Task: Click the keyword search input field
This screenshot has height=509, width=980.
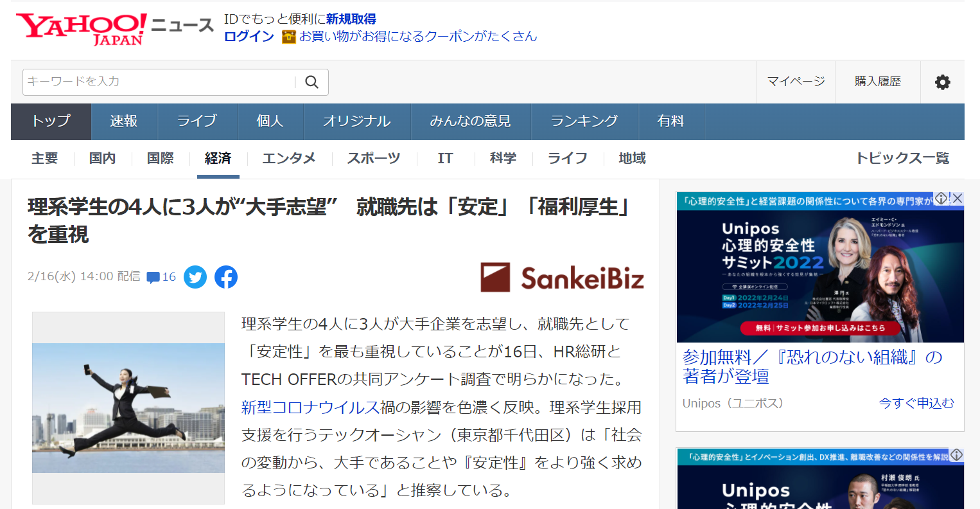Action: pyautogui.click(x=154, y=82)
